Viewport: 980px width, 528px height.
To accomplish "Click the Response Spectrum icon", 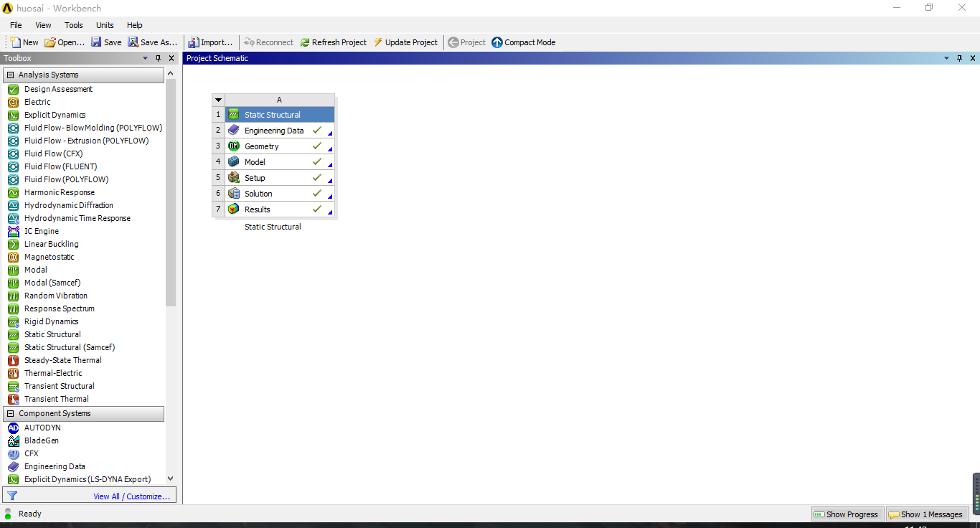I will pos(13,308).
